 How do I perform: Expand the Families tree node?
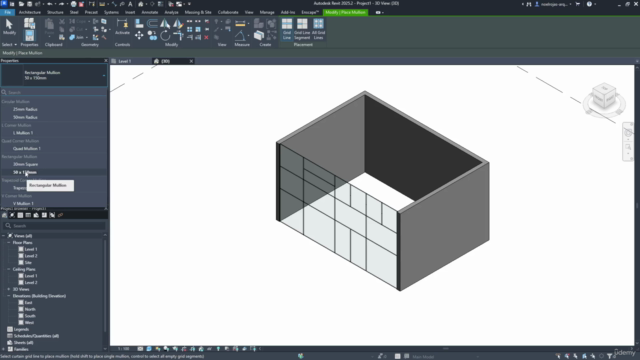4,349
